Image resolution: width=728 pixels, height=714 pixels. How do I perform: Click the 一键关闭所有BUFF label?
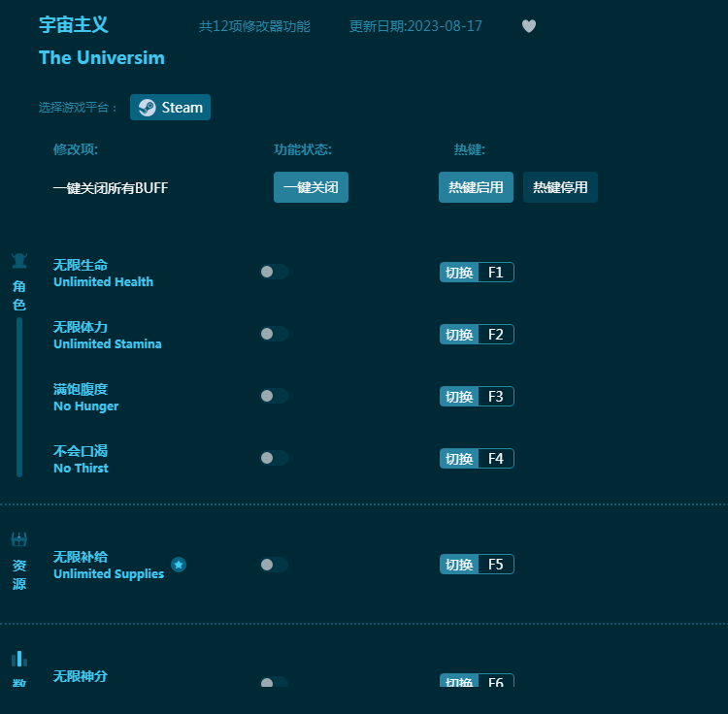[111, 188]
